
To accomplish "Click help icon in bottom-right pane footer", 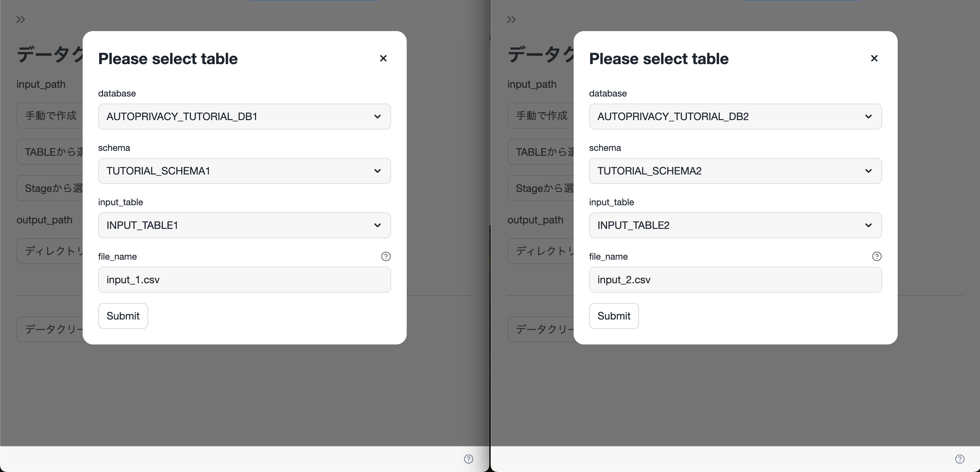I will [960, 459].
